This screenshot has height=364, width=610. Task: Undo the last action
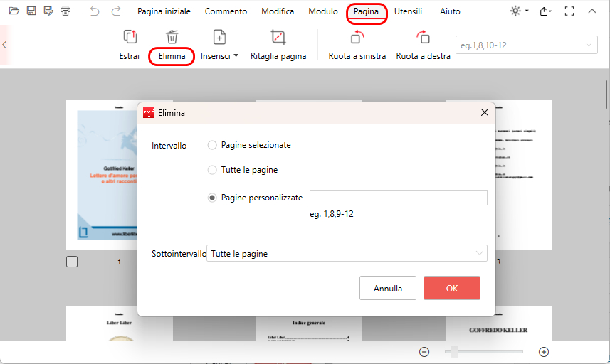(x=95, y=11)
